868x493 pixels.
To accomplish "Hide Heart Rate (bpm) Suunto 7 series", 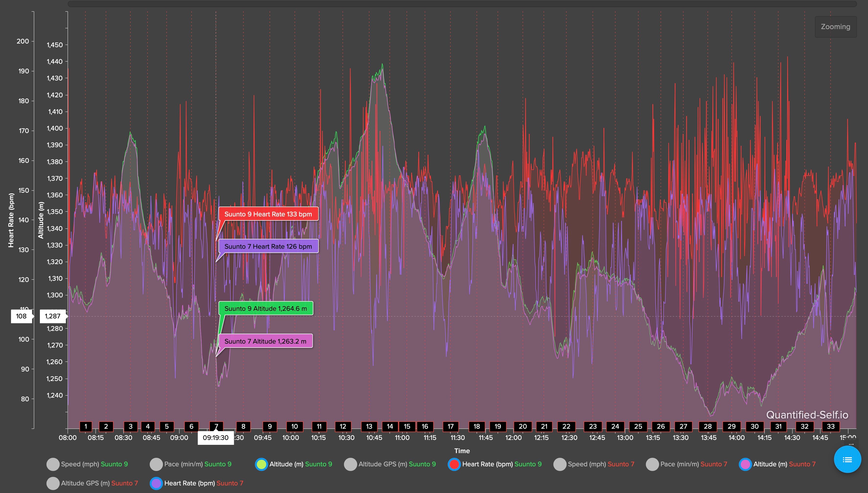I will 196,483.
